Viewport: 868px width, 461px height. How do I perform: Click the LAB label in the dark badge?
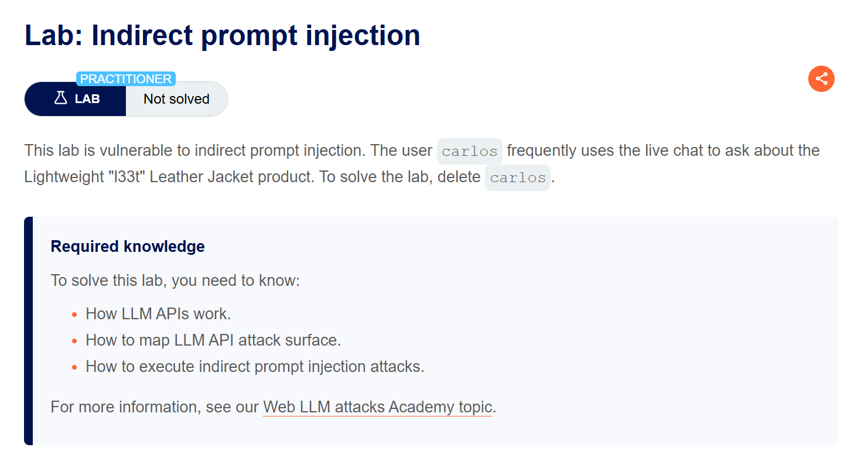click(87, 99)
